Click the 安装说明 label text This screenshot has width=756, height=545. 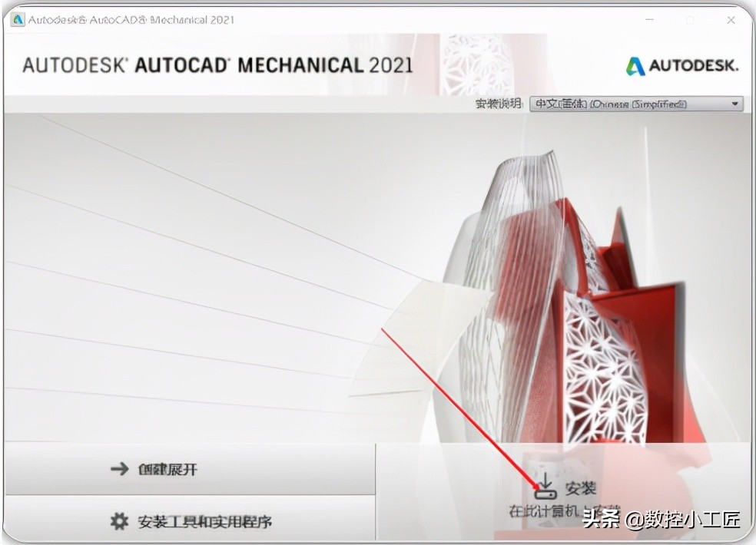[499, 104]
